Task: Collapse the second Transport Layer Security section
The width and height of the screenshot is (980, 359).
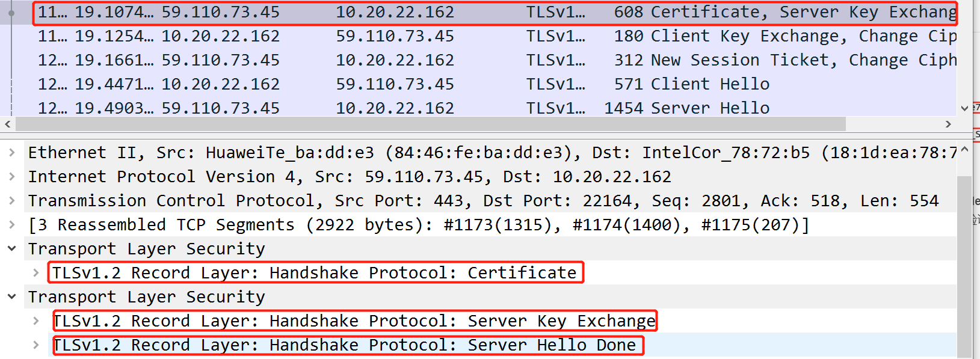Action: point(11,296)
